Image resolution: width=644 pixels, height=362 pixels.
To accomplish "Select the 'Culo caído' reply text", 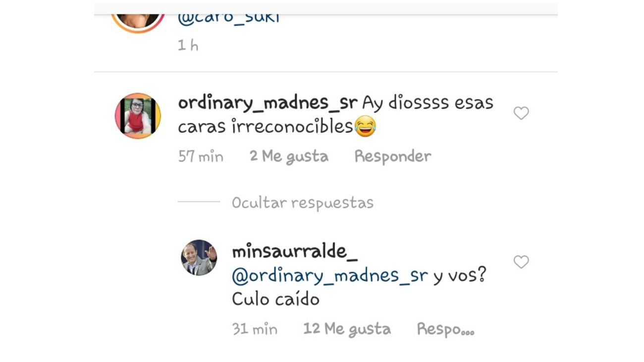I will point(275,300).
